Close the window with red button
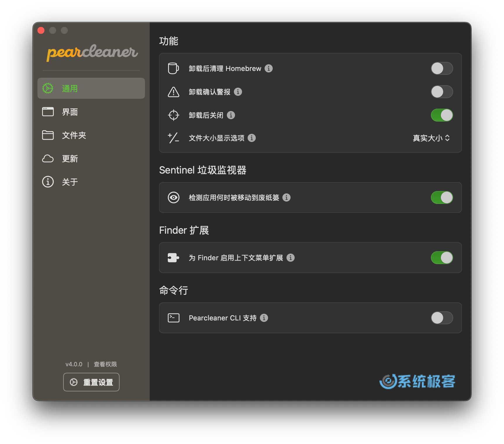This screenshot has width=504, height=444. (41, 30)
